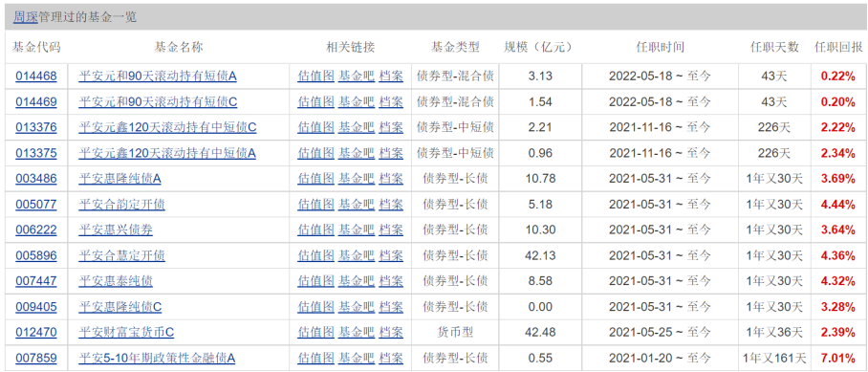Open 基金吧 for 平安5-10年期政策性金融债A
This screenshot has height=372, width=868.
pyautogui.click(x=357, y=359)
